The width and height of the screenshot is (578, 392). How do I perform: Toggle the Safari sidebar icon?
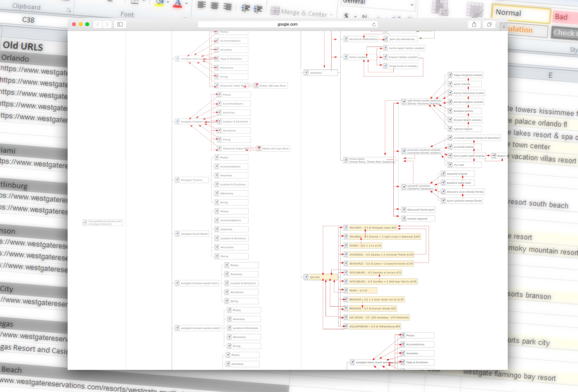coord(120,24)
